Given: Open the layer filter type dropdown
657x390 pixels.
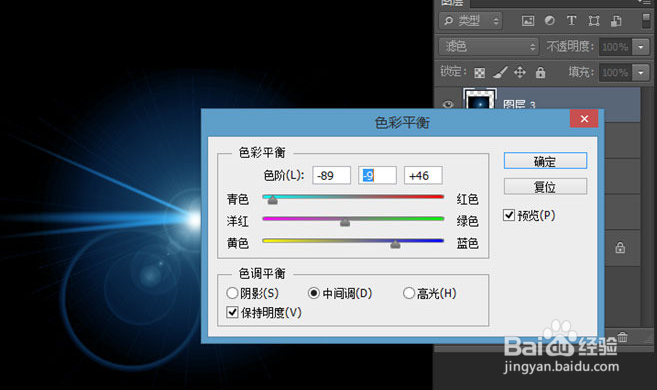Looking at the screenshot, I should click(x=471, y=21).
